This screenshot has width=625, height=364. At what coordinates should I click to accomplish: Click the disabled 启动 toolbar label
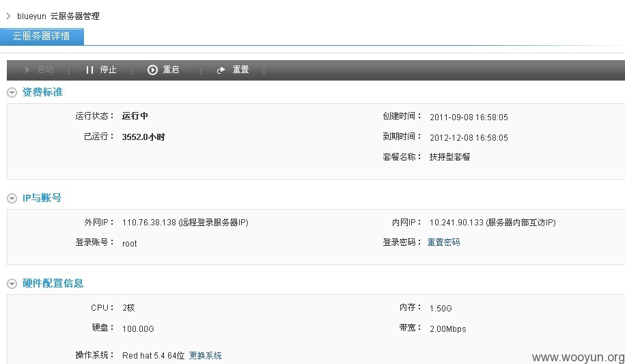[x=46, y=70]
